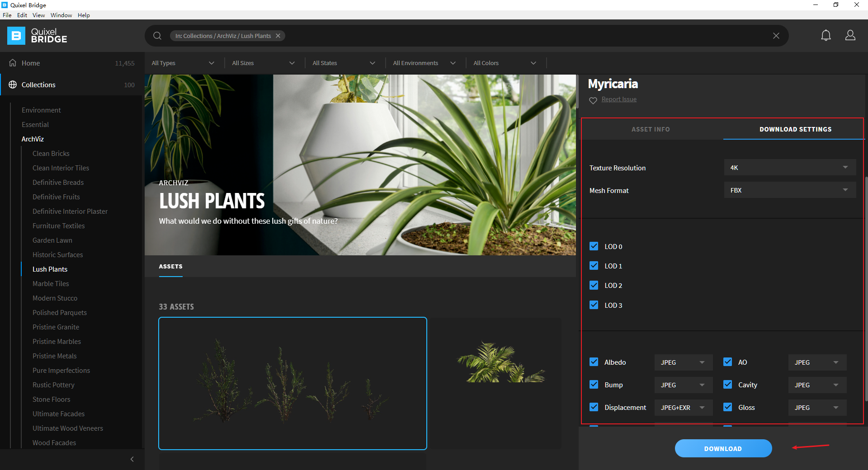Favorite Myricaria with the heart icon
Image resolution: width=868 pixels, height=470 pixels.
[593, 100]
